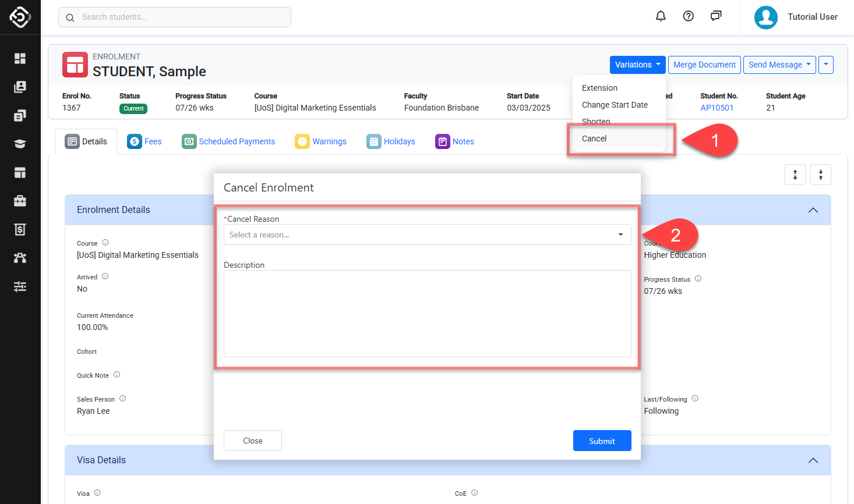The image size is (854, 504).
Task: Open the Variations dropdown button
Action: 637,65
